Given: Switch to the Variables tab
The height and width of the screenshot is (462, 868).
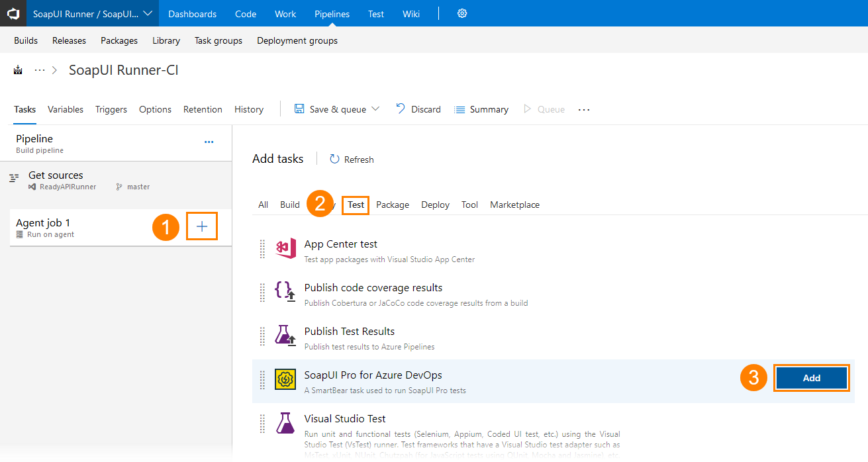Looking at the screenshot, I should pyautogui.click(x=66, y=109).
